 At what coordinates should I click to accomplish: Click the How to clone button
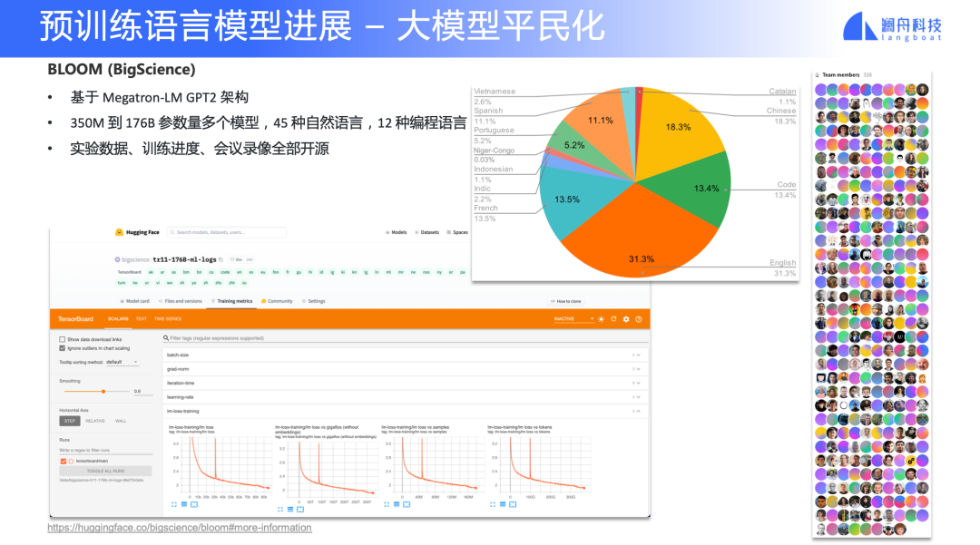(565, 301)
